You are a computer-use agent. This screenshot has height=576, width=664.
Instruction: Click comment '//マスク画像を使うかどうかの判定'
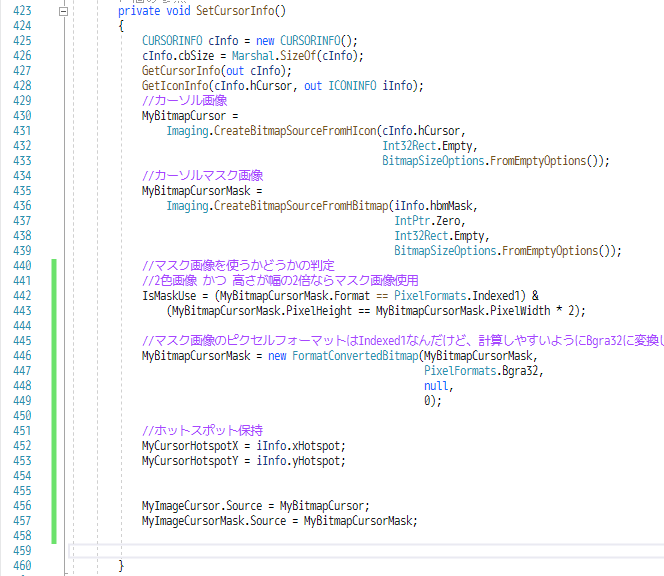(238, 266)
